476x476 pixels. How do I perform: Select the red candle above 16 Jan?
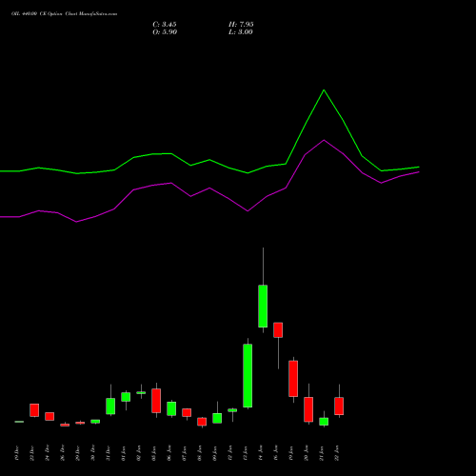(x=278, y=329)
